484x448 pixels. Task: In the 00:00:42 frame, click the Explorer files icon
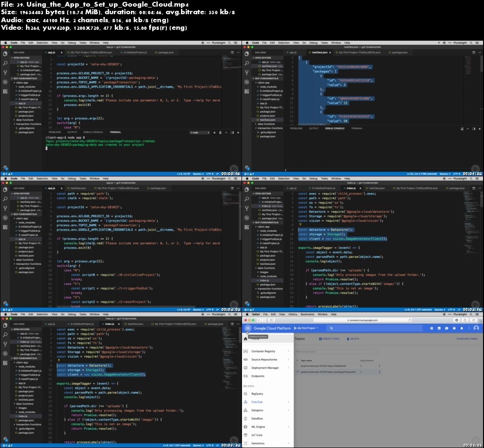[x=5, y=54]
